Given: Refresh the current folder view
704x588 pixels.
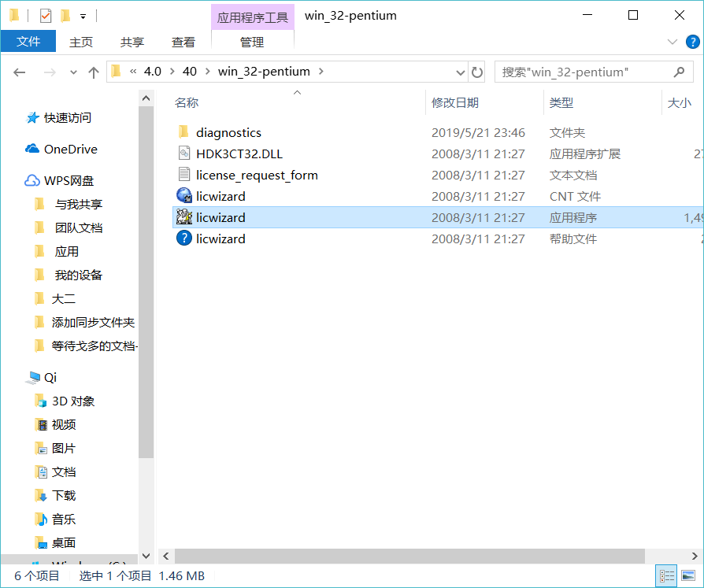Looking at the screenshot, I should click(477, 72).
